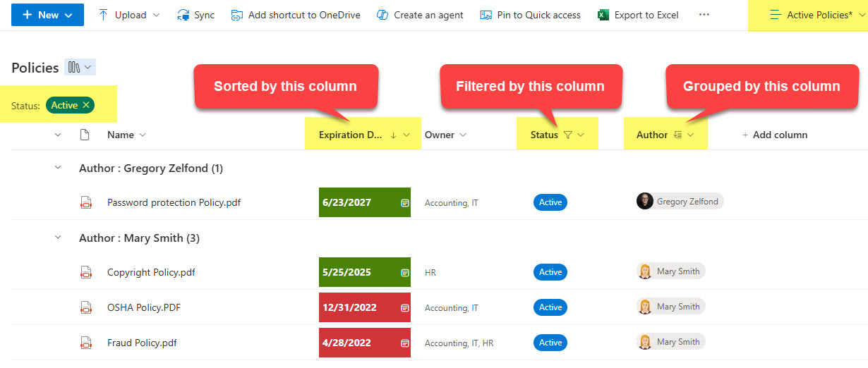868x368 pixels.
Task: Click calendar icon in 4/28/2022 cell
Action: tap(405, 343)
